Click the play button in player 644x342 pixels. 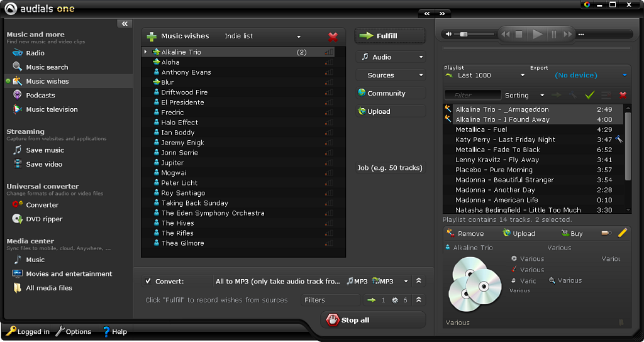click(537, 35)
